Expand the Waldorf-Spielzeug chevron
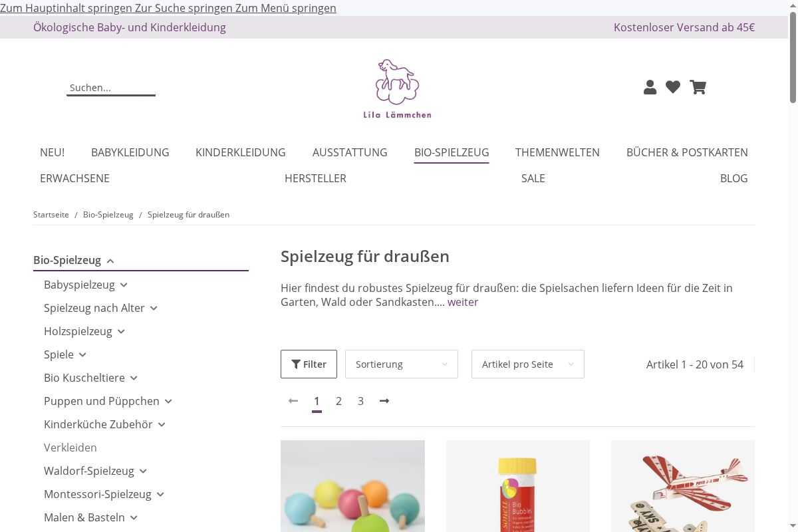Viewport: 798px width, 532px height. coord(143,471)
